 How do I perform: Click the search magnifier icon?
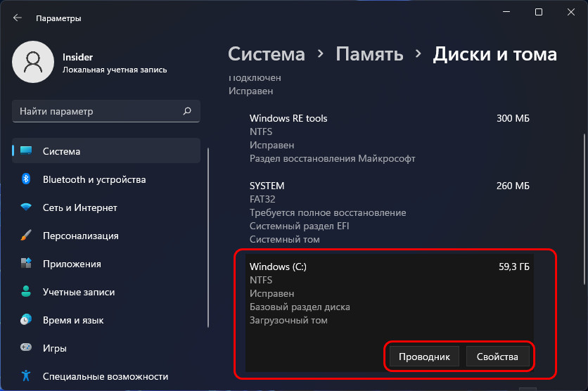187,111
